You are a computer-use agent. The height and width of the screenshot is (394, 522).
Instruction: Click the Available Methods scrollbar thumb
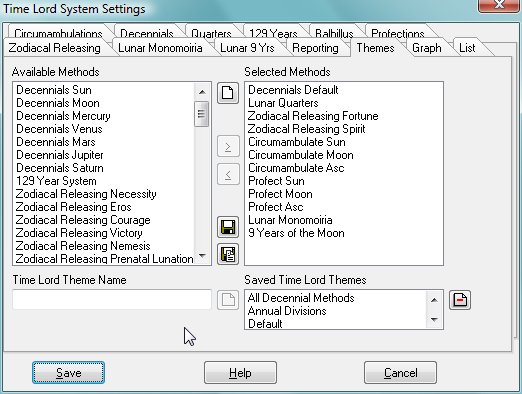coord(201,114)
